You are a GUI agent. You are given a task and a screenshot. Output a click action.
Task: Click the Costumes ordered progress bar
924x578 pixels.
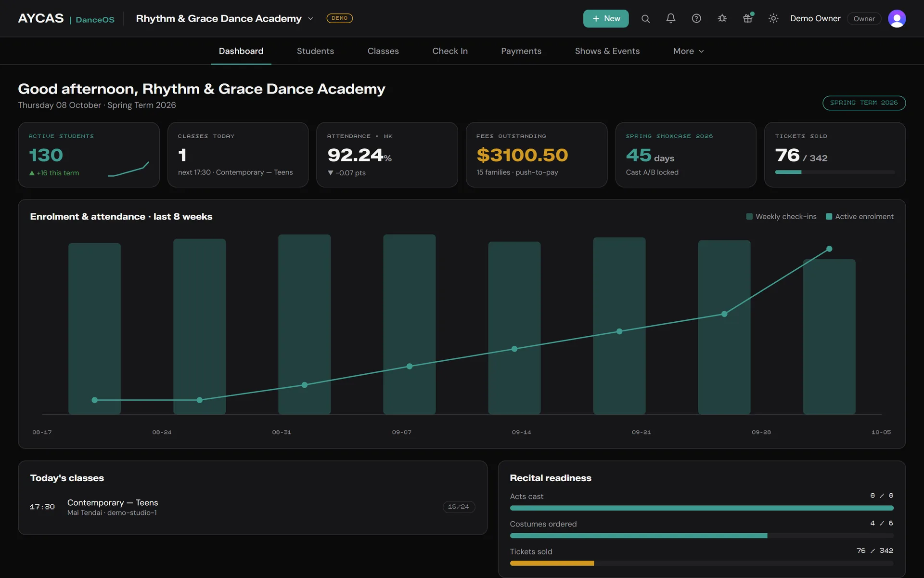tap(702, 536)
